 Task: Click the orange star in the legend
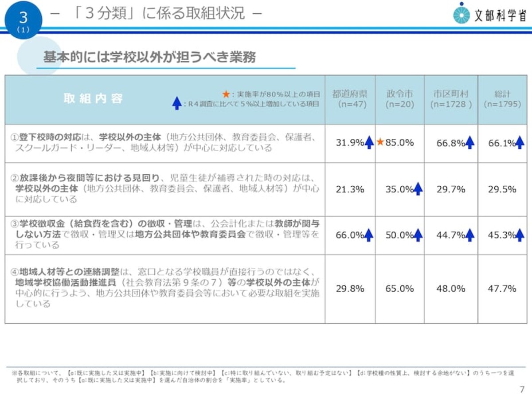(226, 94)
